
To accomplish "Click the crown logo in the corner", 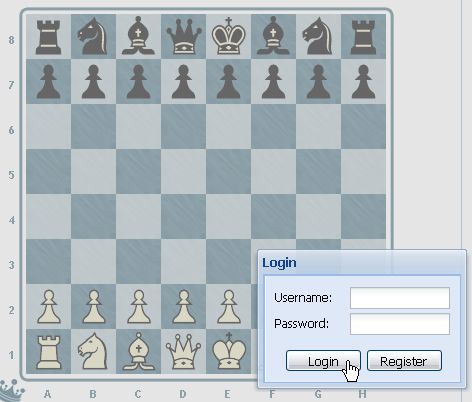I will [11, 390].
